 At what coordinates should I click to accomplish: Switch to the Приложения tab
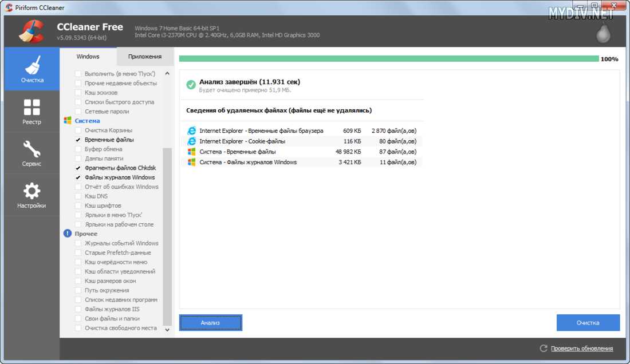click(144, 57)
